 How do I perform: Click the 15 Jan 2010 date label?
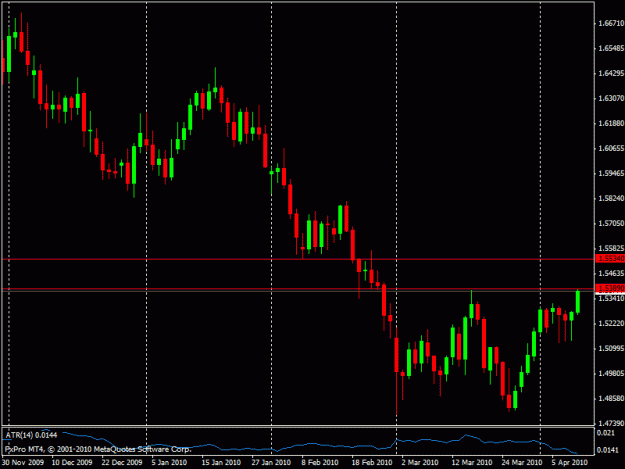pos(221,463)
